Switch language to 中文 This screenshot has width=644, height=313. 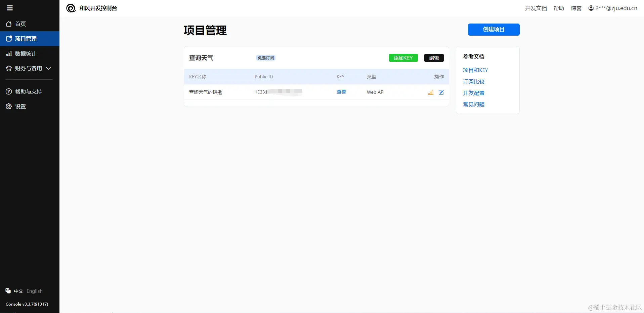pos(18,291)
